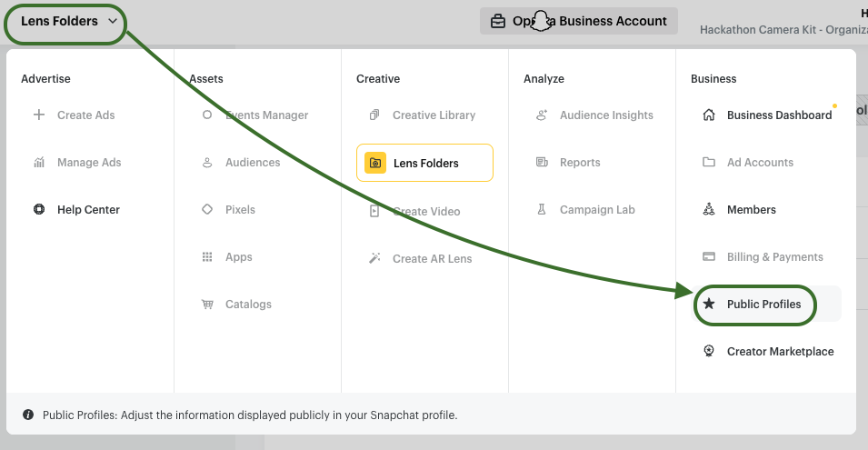Select Business Dashboard from menu
The height and width of the screenshot is (450, 868).
coord(779,115)
